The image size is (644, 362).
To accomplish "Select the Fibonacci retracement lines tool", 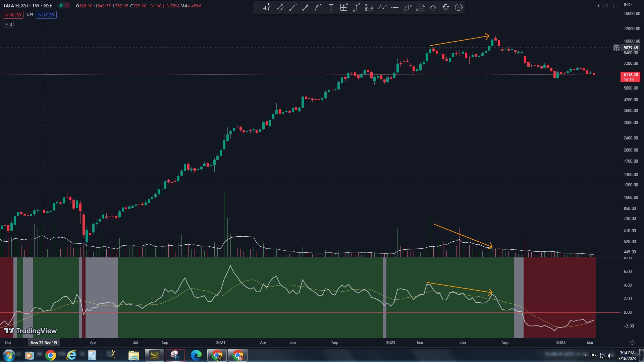I will pos(369,7).
